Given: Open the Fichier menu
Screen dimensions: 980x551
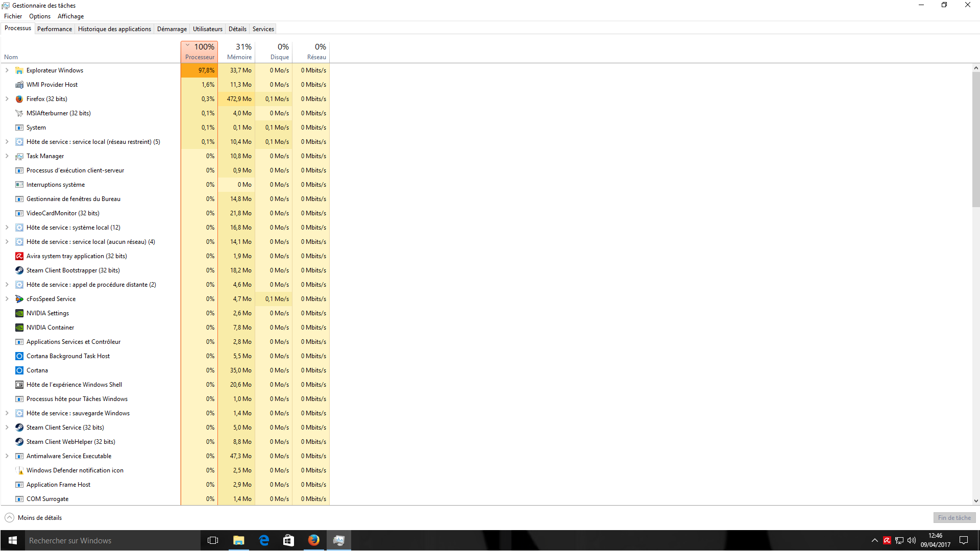Looking at the screenshot, I should coord(13,16).
